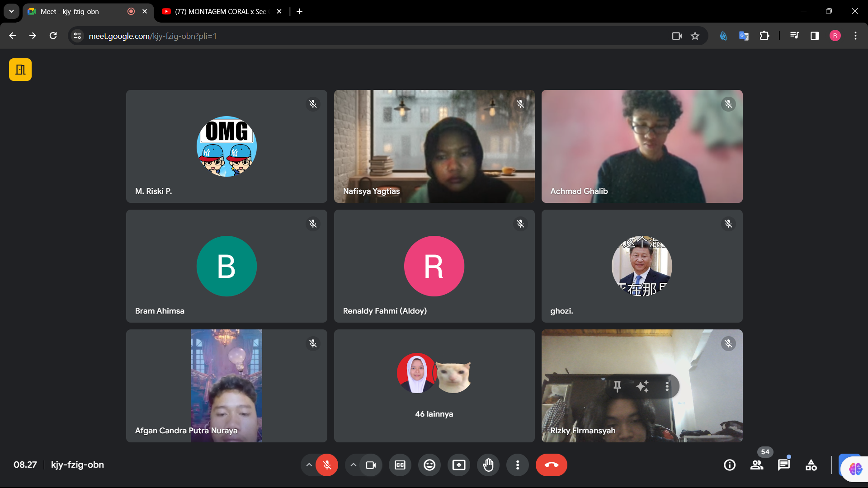Open meeting details info icon
The image size is (868, 488).
click(x=730, y=465)
